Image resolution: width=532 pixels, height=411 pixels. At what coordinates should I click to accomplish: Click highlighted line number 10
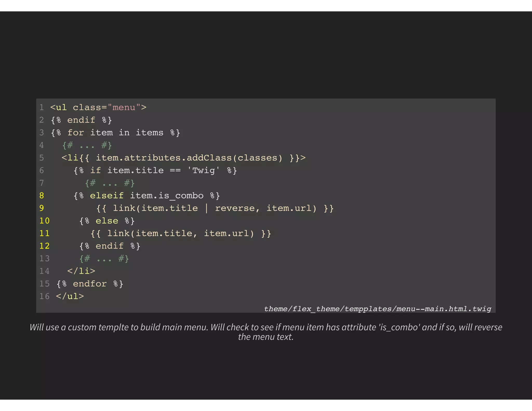(x=44, y=221)
